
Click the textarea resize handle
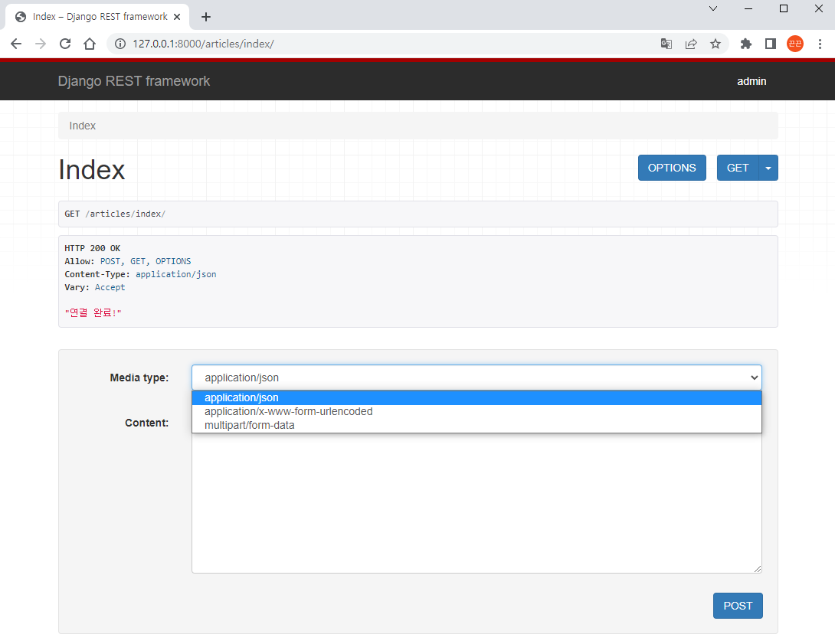point(758,569)
